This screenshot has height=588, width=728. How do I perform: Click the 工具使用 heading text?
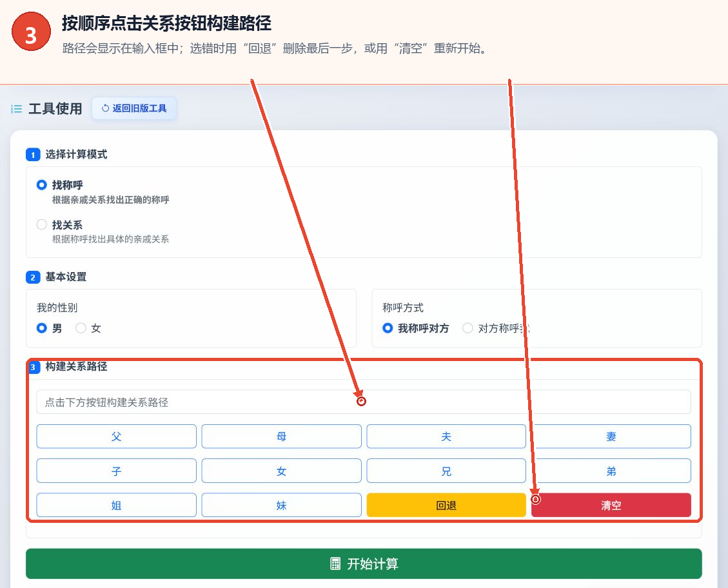(55, 108)
